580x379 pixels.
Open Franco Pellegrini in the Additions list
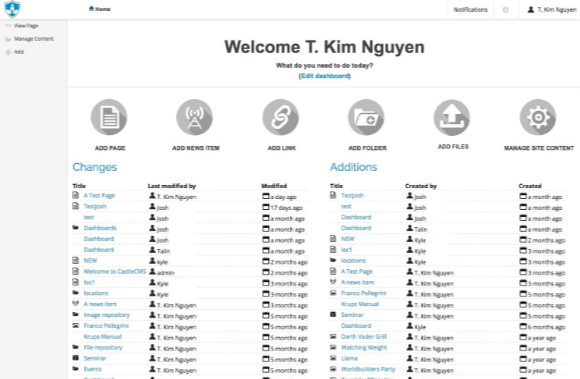[363, 293]
